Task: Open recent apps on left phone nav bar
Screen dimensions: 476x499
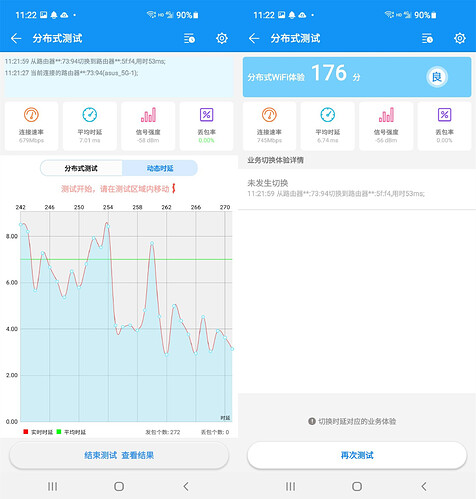Action: (52, 486)
